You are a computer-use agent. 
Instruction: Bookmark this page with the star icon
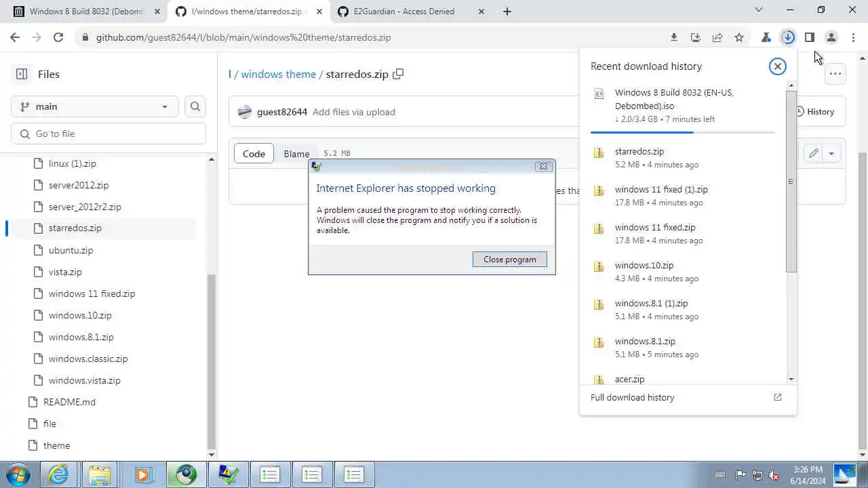tap(739, 37)
